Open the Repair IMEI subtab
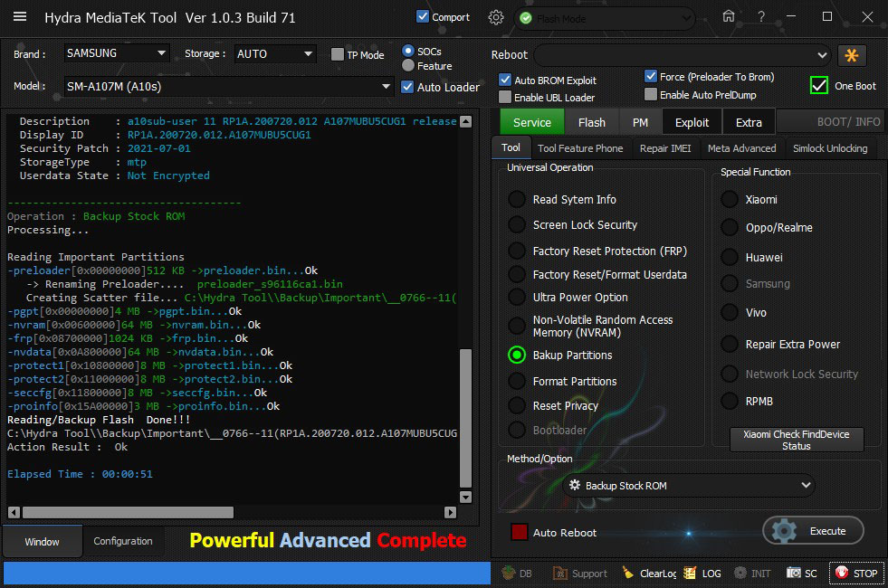The height and width of the screenshot is (588, 888). [x=665, y=148]
